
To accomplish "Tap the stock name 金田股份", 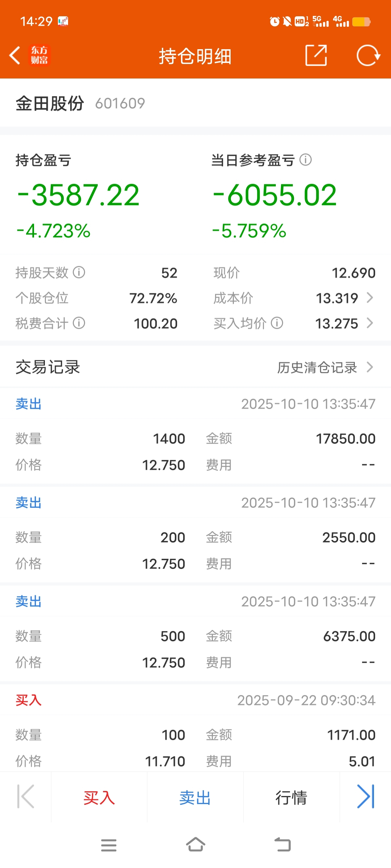I will [50, 103].
